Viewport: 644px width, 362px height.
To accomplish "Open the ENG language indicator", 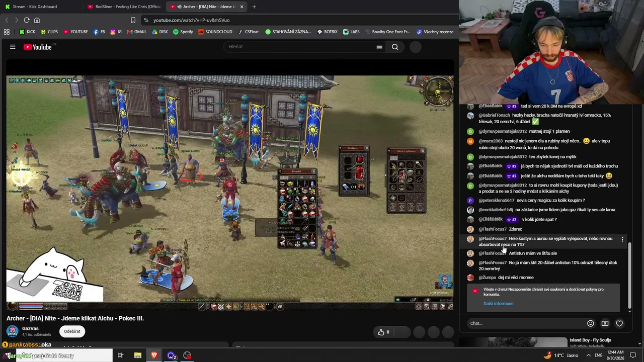I will [x=599, y=355].
